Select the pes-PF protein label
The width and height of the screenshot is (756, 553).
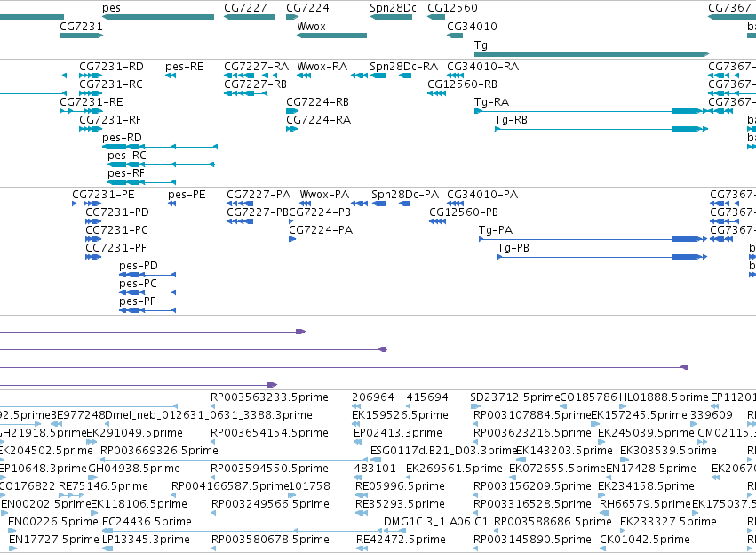137,301
